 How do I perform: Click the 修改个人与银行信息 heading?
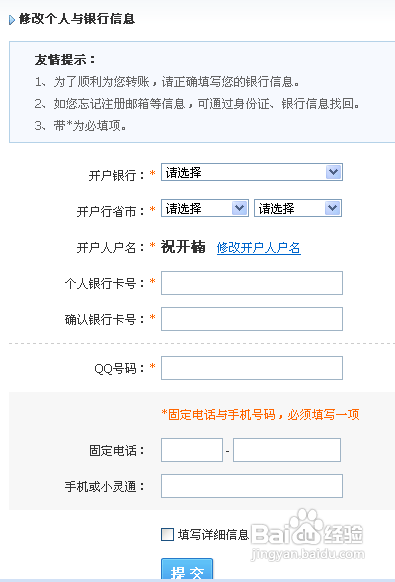point(77,19)
